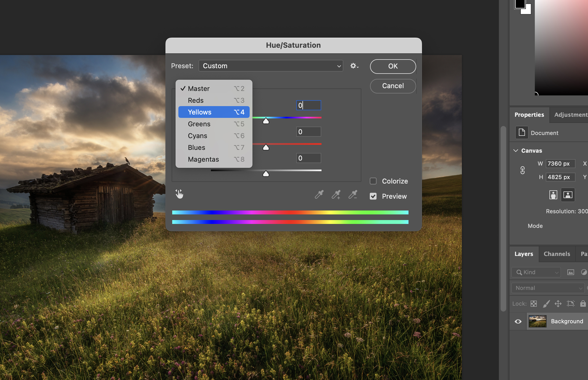Set canvas to landscape orientation
Viewport: 588px width, 380px height.
(568, 195)
